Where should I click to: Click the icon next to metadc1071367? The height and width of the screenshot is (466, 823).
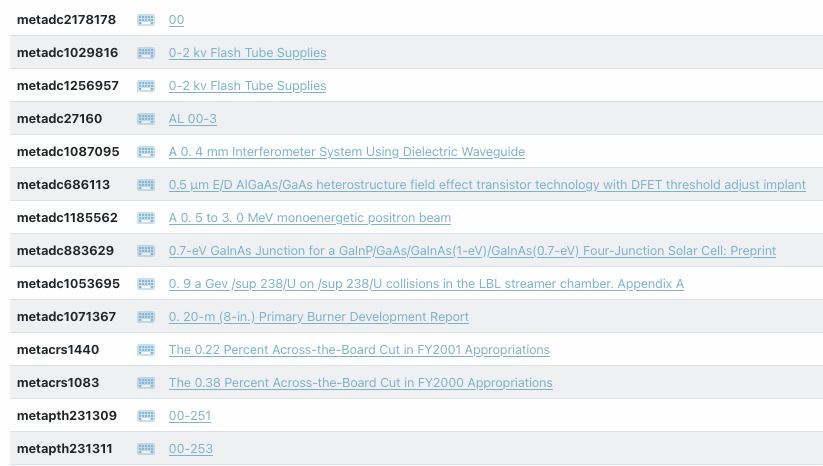(146, 317)
